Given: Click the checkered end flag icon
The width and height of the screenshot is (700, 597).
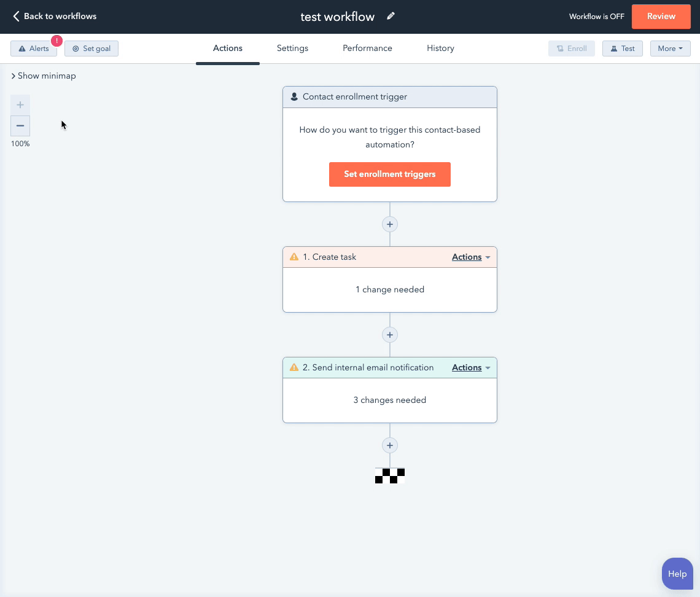Looking at the screenshot, I should point(389,476).
